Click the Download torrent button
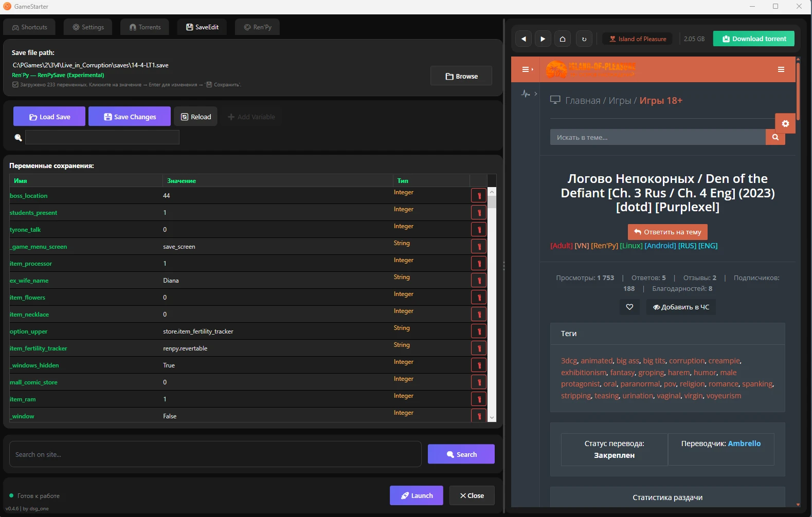This screenshot has width=812, height=517. pos(753,39)
